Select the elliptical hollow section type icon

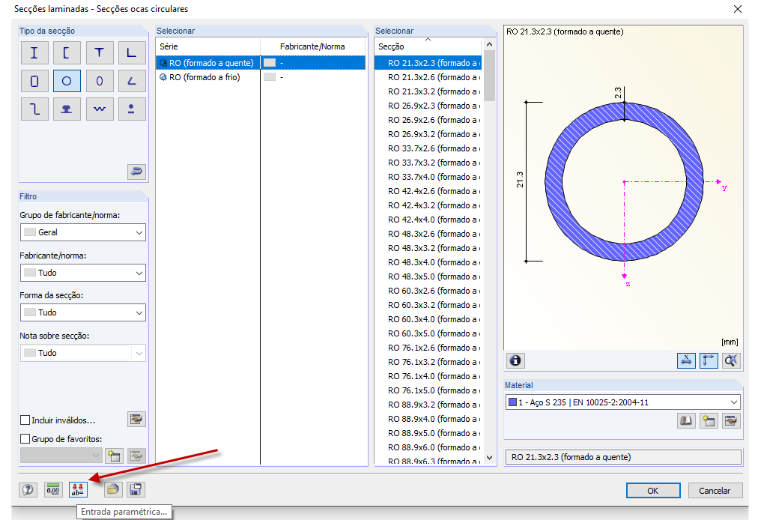(99, 81)
